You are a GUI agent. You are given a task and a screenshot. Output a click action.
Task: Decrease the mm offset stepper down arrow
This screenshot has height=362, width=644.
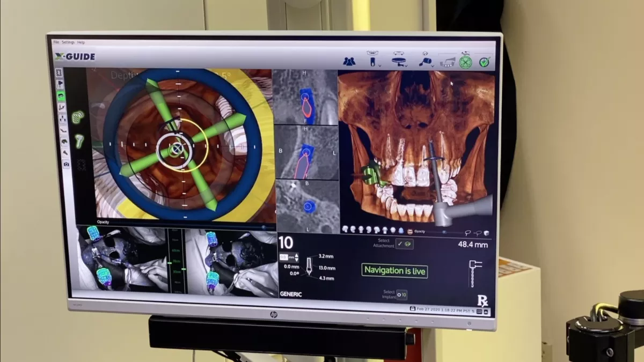point(297,260)
